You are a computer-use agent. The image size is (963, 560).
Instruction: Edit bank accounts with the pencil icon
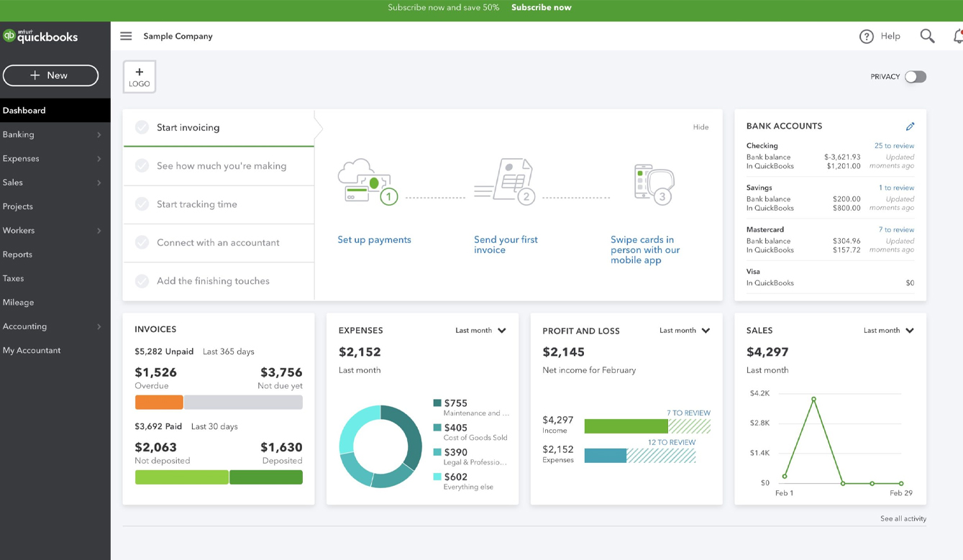coord(910,127)
